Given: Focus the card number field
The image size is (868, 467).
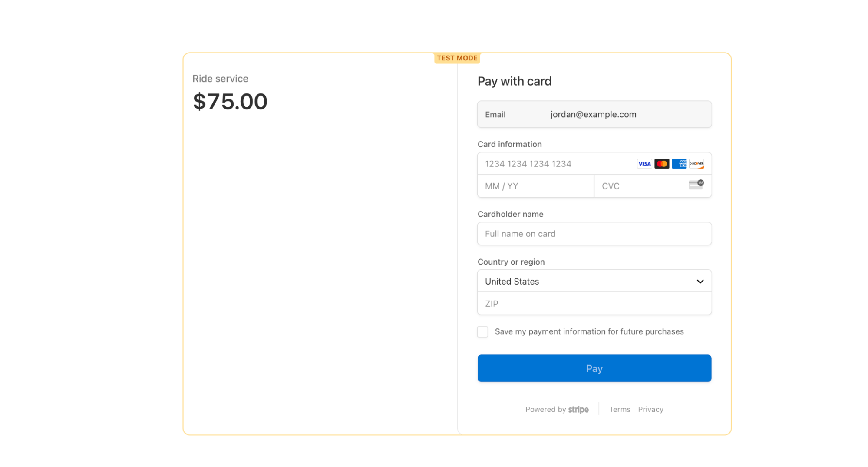Looking at the screenshot, I should (556, 164).
